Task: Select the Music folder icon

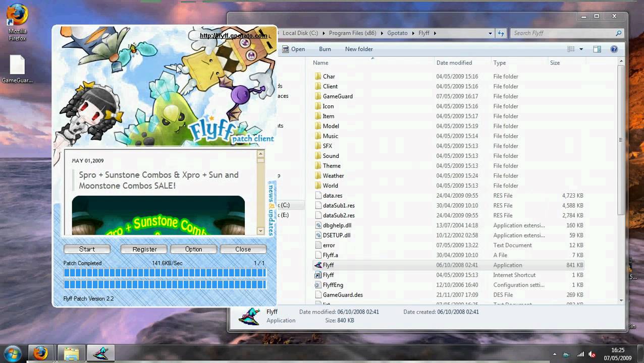Action: 318,136
